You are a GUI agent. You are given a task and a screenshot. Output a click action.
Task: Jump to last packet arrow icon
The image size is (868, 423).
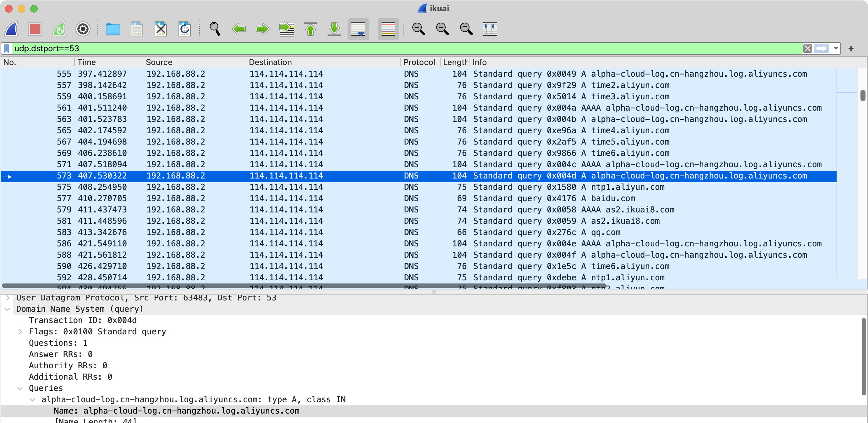[x=334, y=29]
